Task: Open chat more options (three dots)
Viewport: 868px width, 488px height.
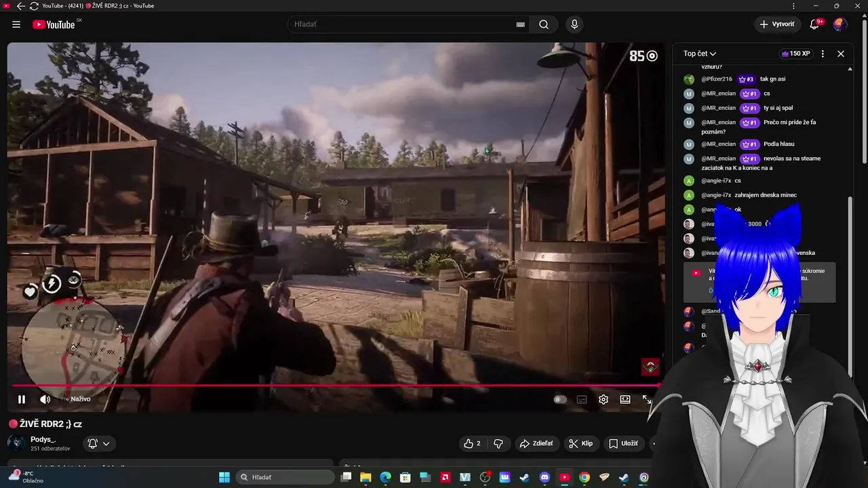Action: pyautogui.click(x=823, y=54)
